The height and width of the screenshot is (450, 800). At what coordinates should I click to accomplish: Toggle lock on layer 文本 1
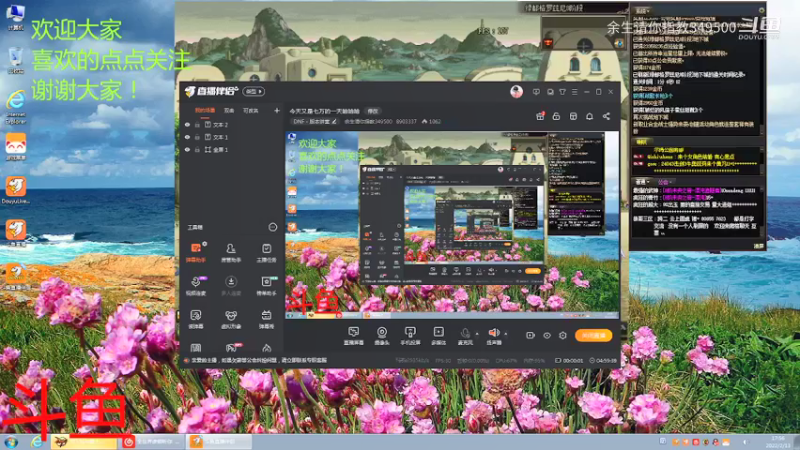click(x=197, y=137)
